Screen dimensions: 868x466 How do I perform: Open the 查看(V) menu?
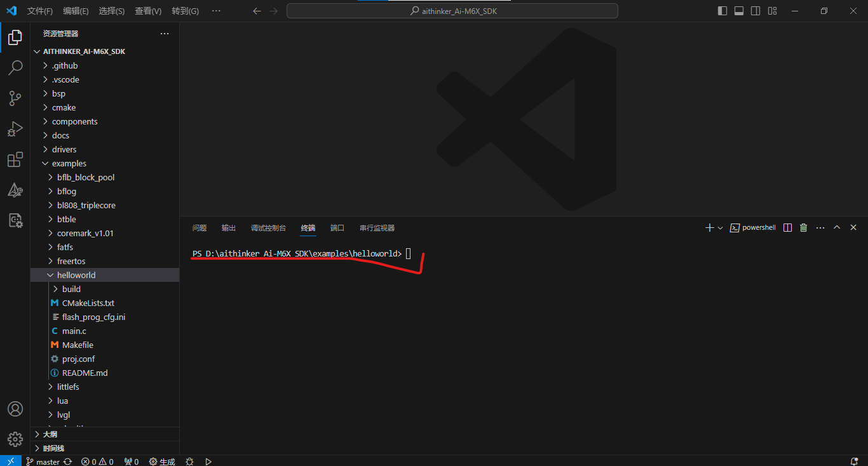pyautogui.click(x=148, y=11)
